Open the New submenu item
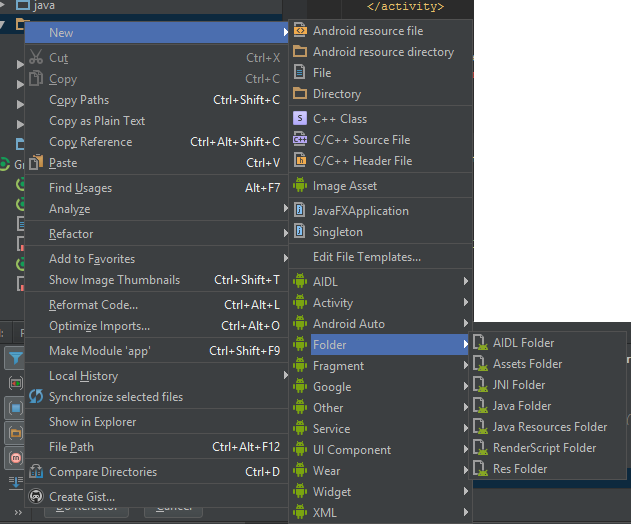631x524 pixels. pos(157,32)
